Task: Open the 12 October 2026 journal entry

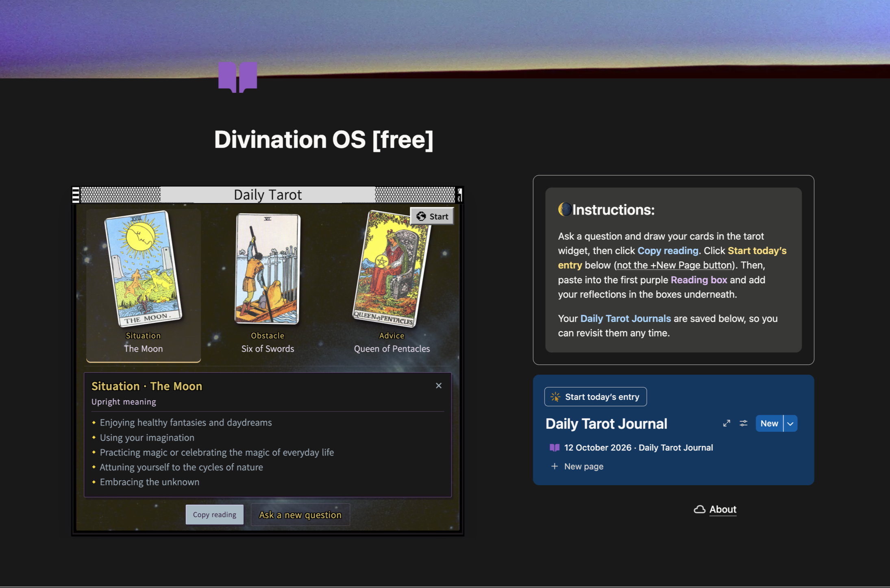Action: click(x=638, y=447)
